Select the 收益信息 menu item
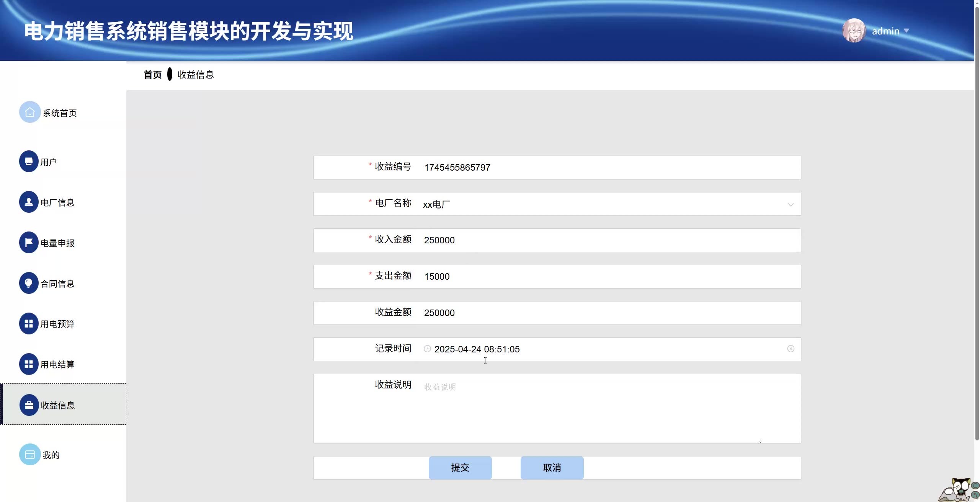Screen dimensions: 980x502 (x=57, y=405)
